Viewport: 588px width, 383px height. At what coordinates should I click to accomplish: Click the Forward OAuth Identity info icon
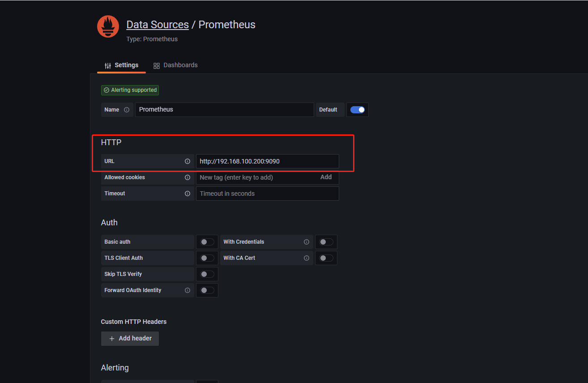pyautogui.click(x=187, y=290)
